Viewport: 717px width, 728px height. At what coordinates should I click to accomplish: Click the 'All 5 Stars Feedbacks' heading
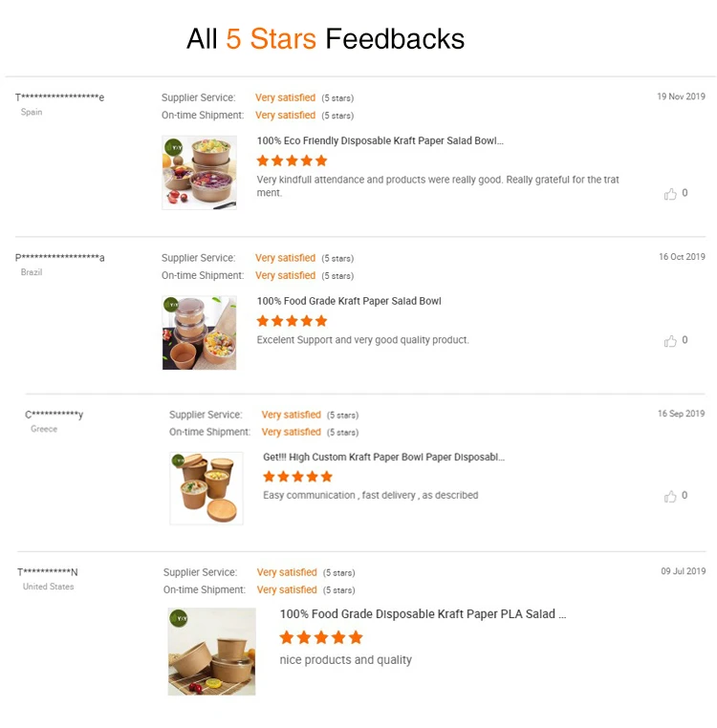pos(325,39)
